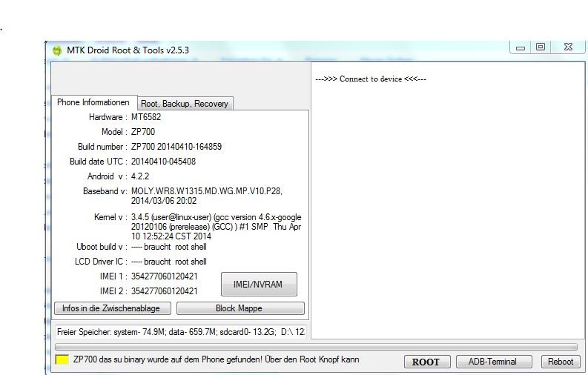The height and width of the screenshot is (375, 588).
Task: Minimize the MTK Droid Tools window
Action: [x=520, y=47]
